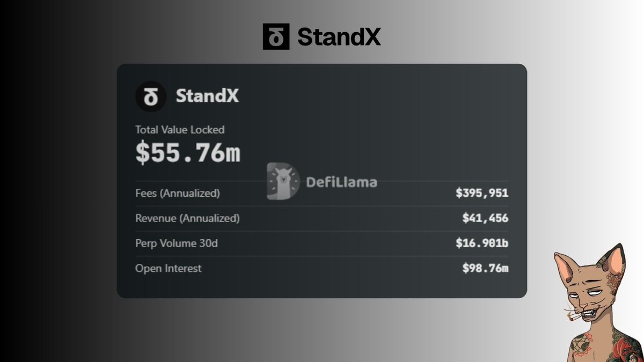The image size is (644, 362).
Task: Click the large StandX header title text
Action: pyautogui.click(x=339, y=37)
